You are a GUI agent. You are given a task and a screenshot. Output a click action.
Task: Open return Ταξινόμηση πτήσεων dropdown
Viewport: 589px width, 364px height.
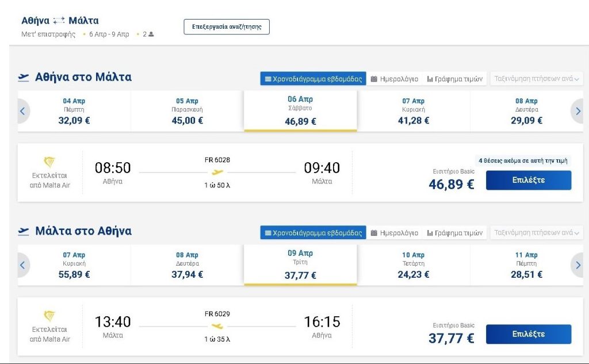tap(536, 233)
